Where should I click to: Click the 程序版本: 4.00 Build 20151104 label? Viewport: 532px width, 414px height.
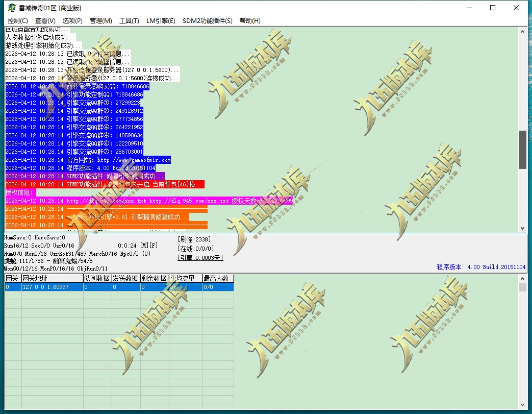coord(481,267)
